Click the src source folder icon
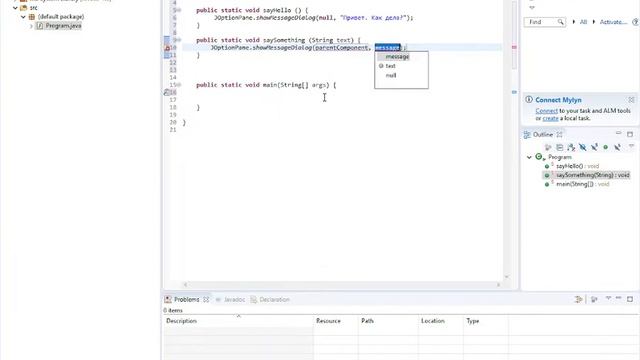Screen dimensions: 640x360 (x=24, y=8)
